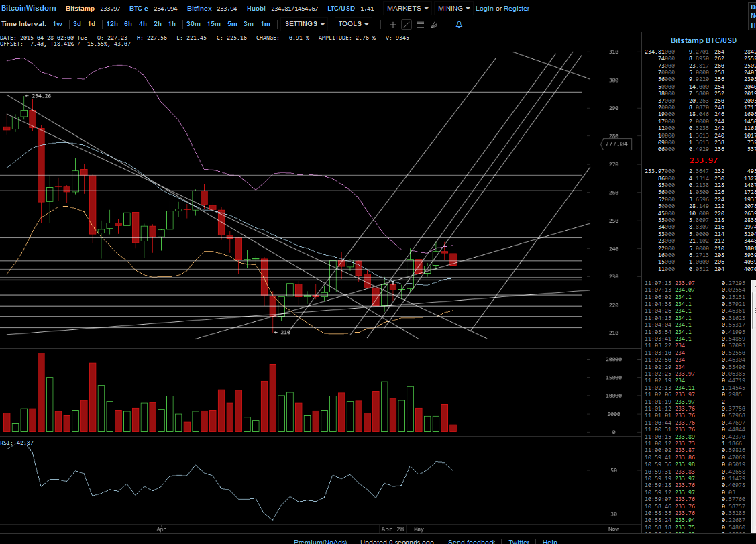Click trade at 11:00:15 priced 233.89

click(x=696, y=437)
